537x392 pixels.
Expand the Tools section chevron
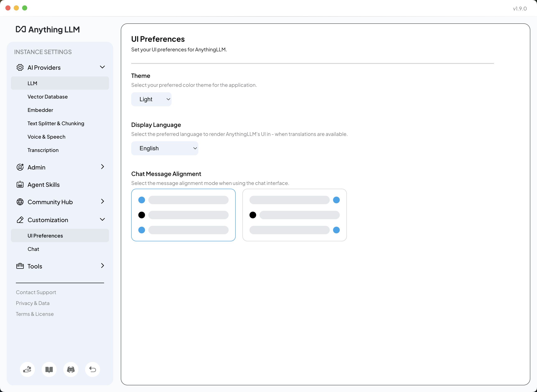tap(102, 266)
